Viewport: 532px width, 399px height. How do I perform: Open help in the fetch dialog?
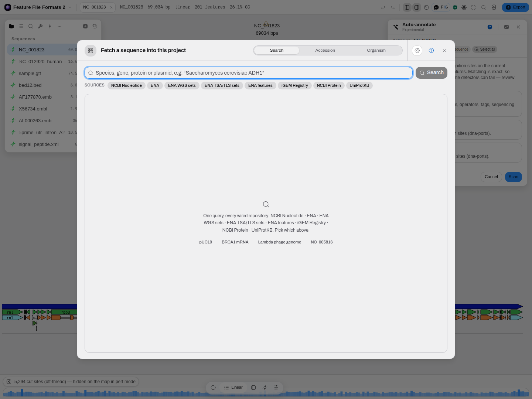431,51
